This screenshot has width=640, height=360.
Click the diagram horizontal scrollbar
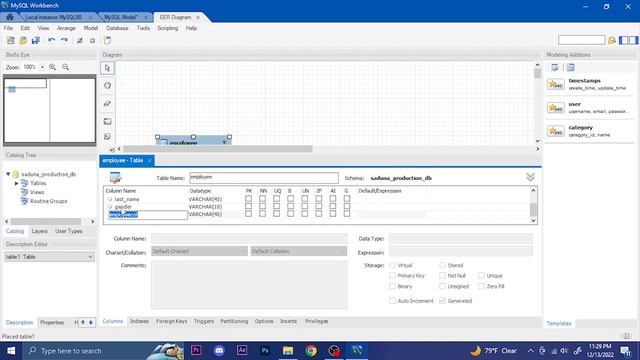click(218, 149)
